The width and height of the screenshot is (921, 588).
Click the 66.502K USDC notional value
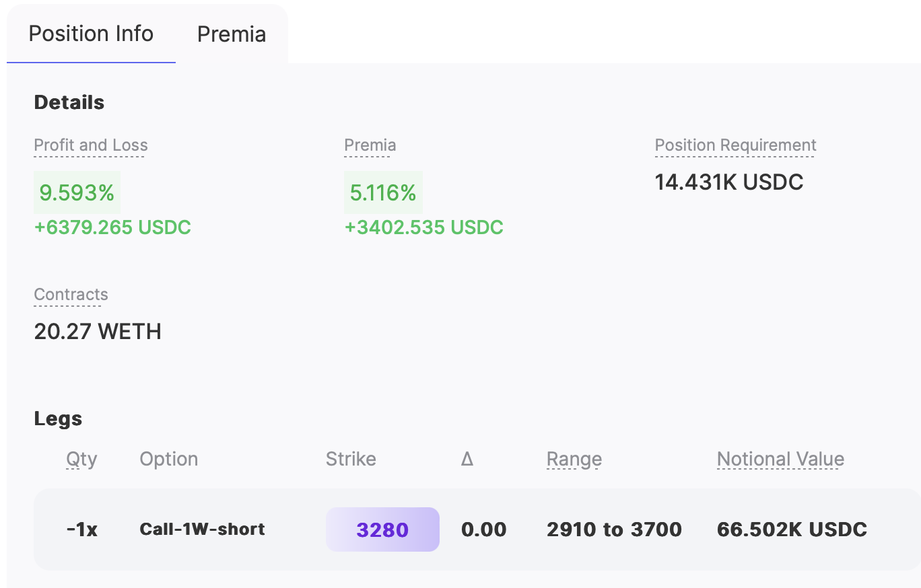click(792, 529)
